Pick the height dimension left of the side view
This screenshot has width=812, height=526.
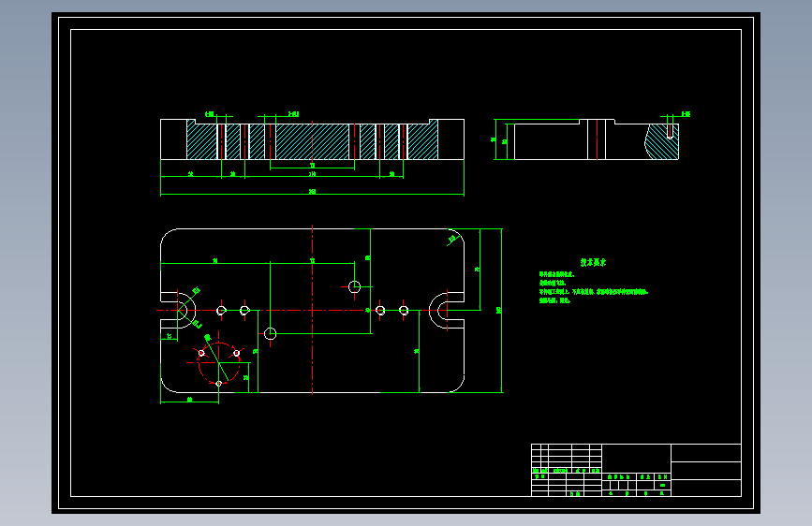(x=494, y=139)
